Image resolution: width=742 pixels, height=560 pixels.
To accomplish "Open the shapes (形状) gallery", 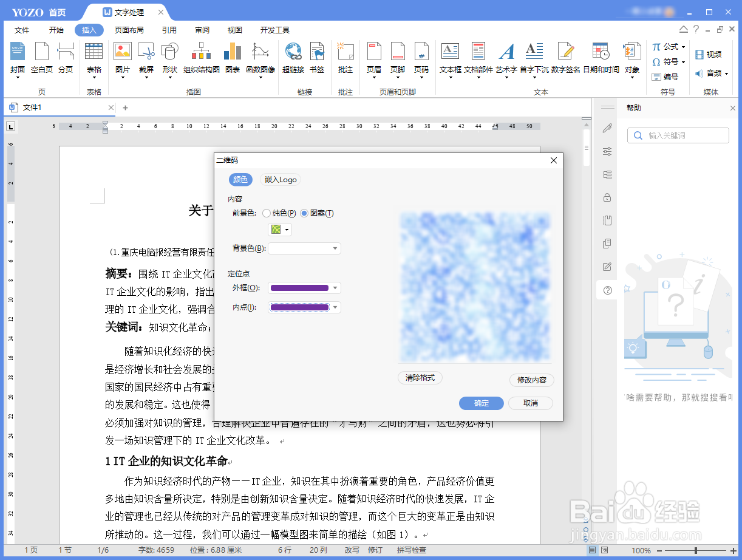I will 169,59.
